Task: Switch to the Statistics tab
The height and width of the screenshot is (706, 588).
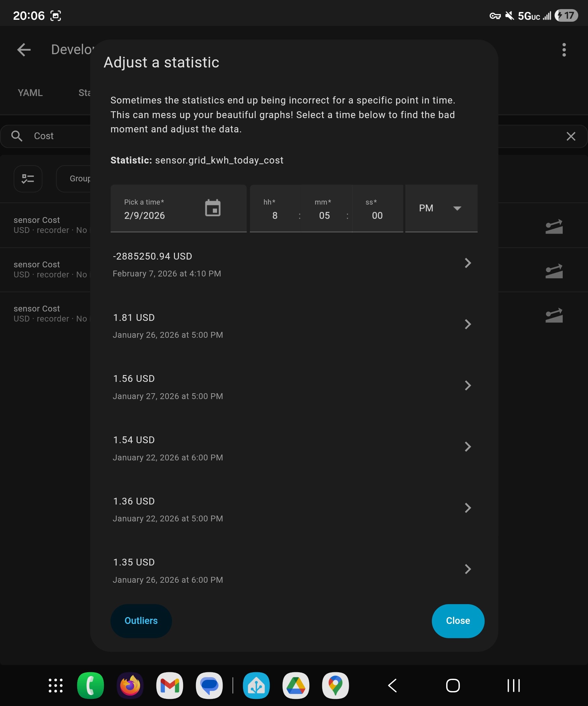Action: point(84,93)
